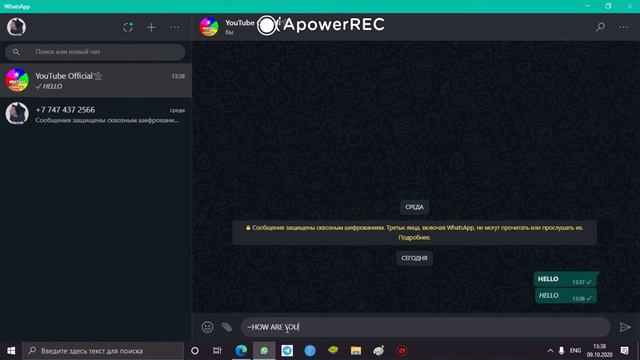Place cursor in the message input box
The width and height of the screenshot is (640, 360).
425,327
